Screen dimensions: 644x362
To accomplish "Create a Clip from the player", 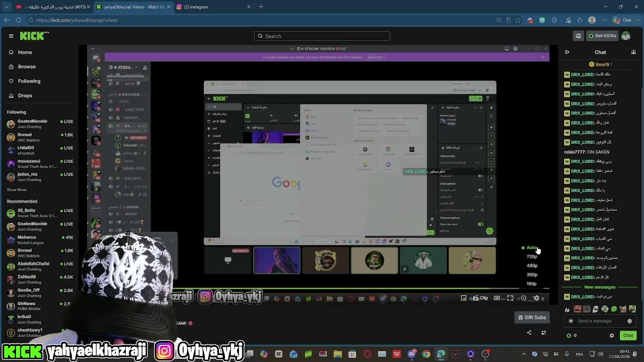I will click(x=480, y=298).
